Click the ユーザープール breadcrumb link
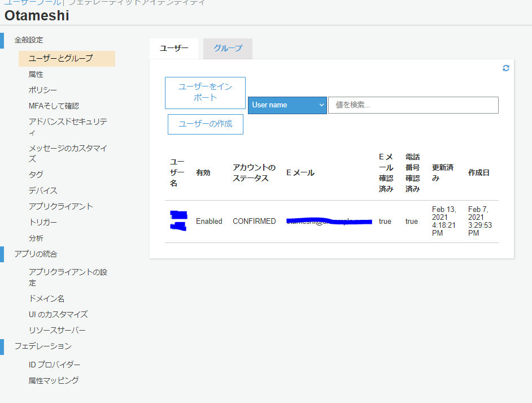Image resolution: width=532 pixels, height=403 pixels. (x=32, y=3)
